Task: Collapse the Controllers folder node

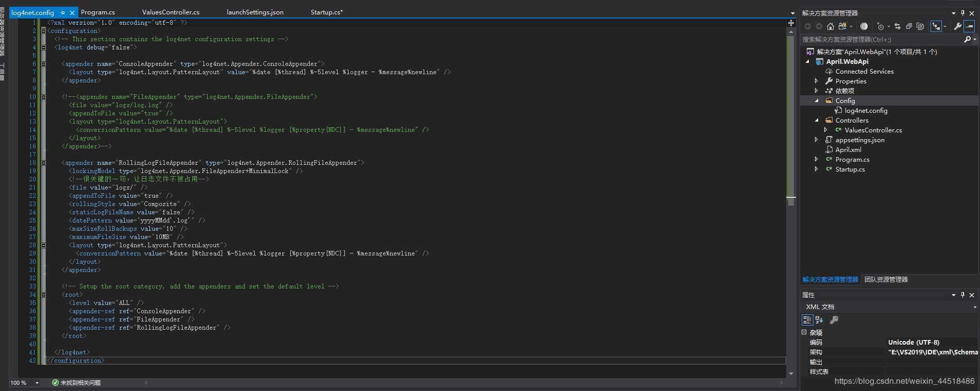Action: pos(817,121)
